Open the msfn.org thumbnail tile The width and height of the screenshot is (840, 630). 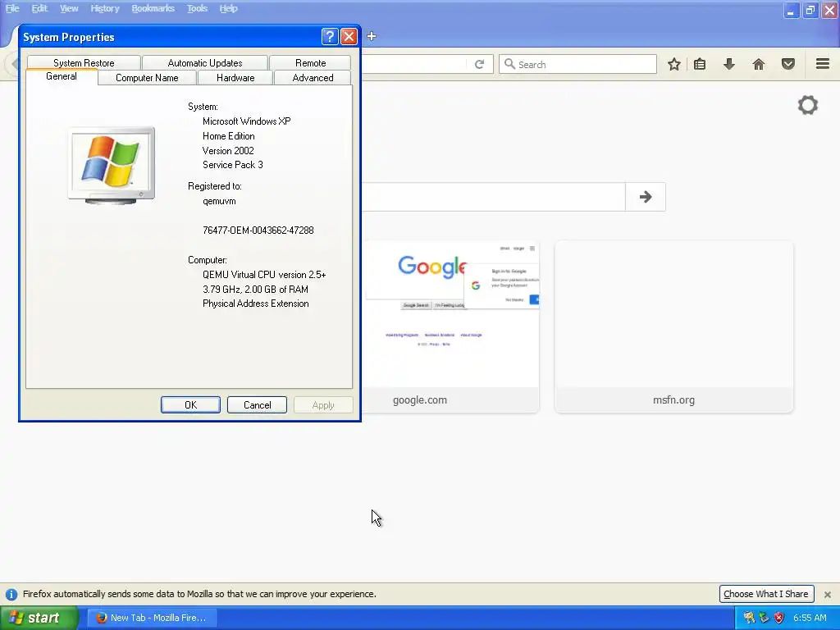(674, 326)
